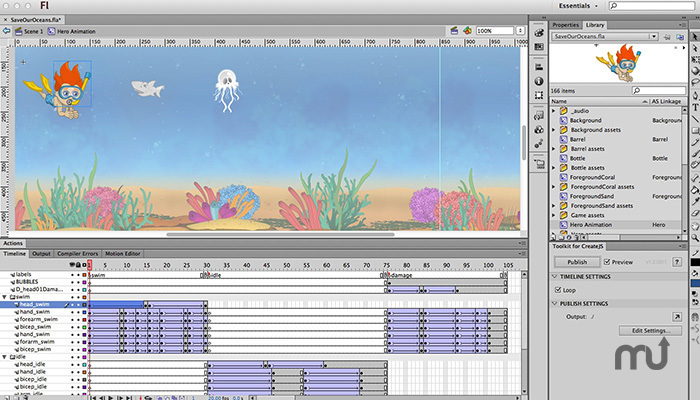
Task: Toggle visibility dot for BUBBLES layer
Action: pos(72,282)
